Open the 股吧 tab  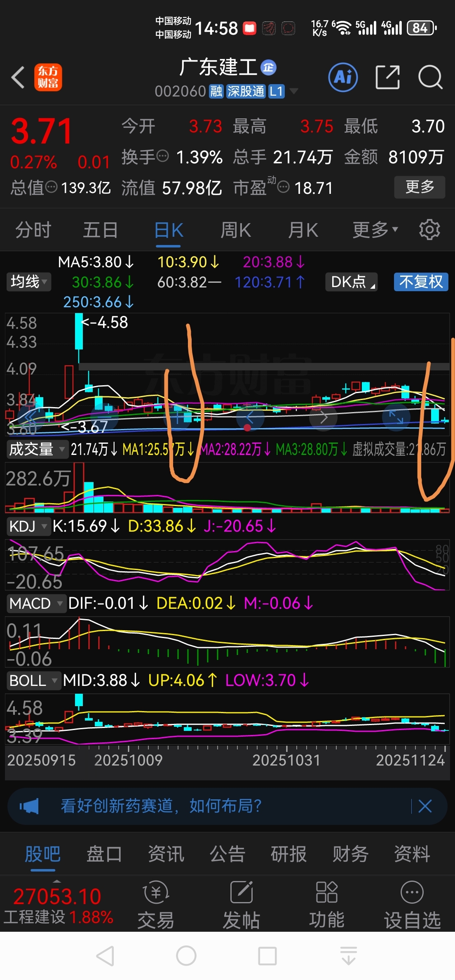coord(42,854)
